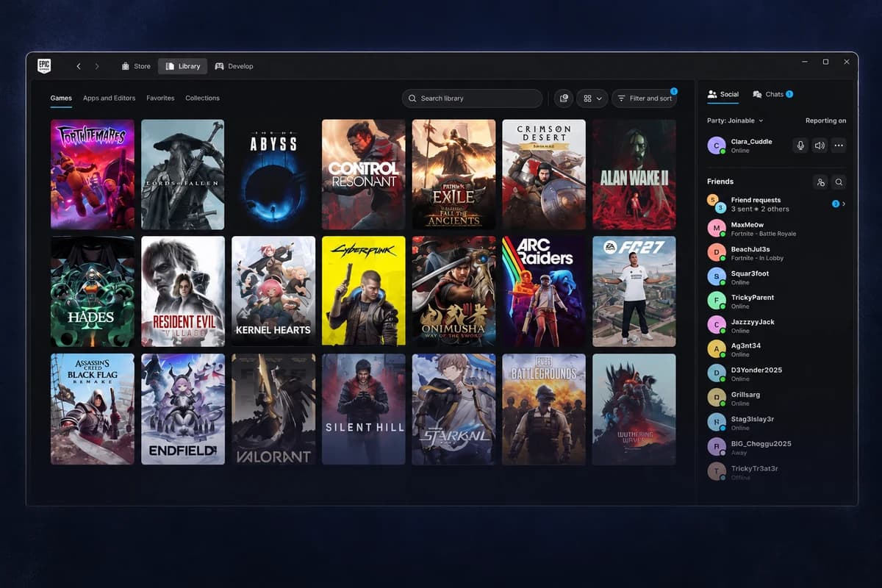Select friend Ag3nt34
The width and height of the screenshot is (882, 588).
pyautogui.click(x=776, y=350)
